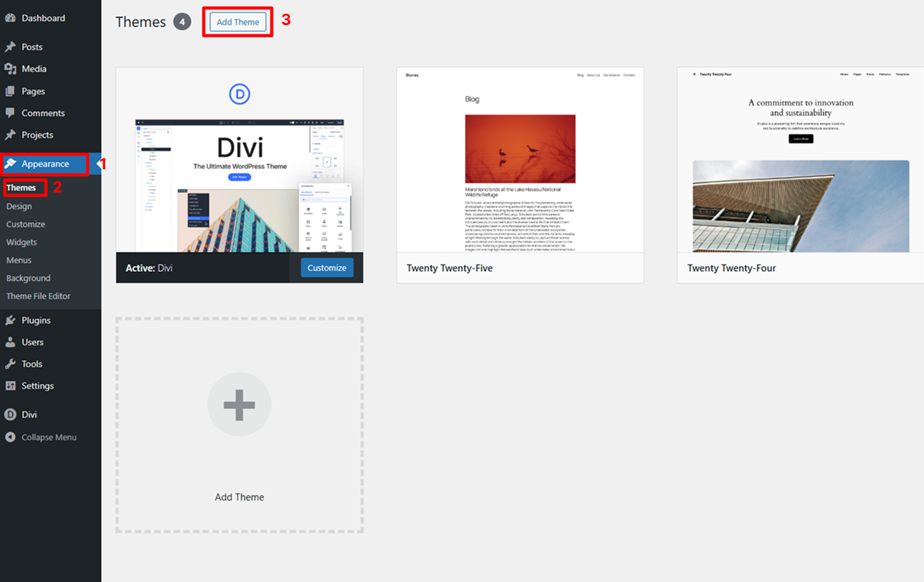Viewport: 924px width, 582px height.
Task: Expand the Appearance menu section
Action: (x=45, y=164)
